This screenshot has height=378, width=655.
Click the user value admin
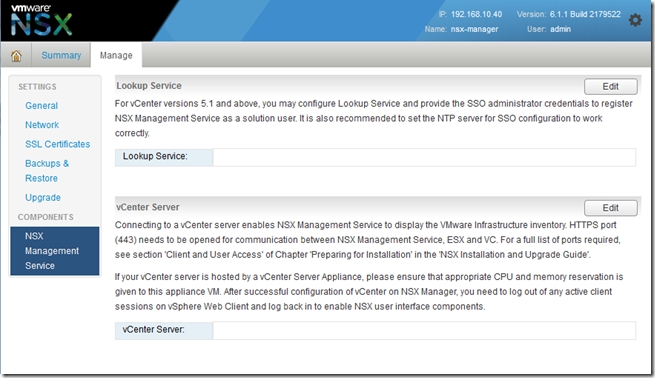tap(560, 29)
